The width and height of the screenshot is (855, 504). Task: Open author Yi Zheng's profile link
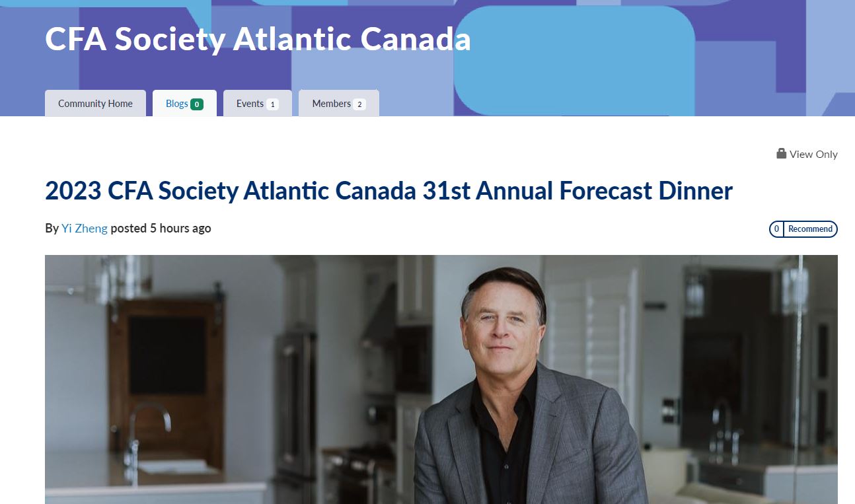click(85, 229)
